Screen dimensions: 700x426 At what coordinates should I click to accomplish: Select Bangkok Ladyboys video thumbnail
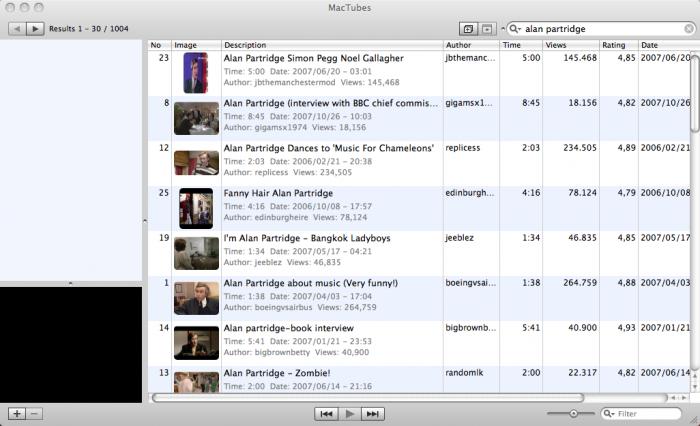196,254
